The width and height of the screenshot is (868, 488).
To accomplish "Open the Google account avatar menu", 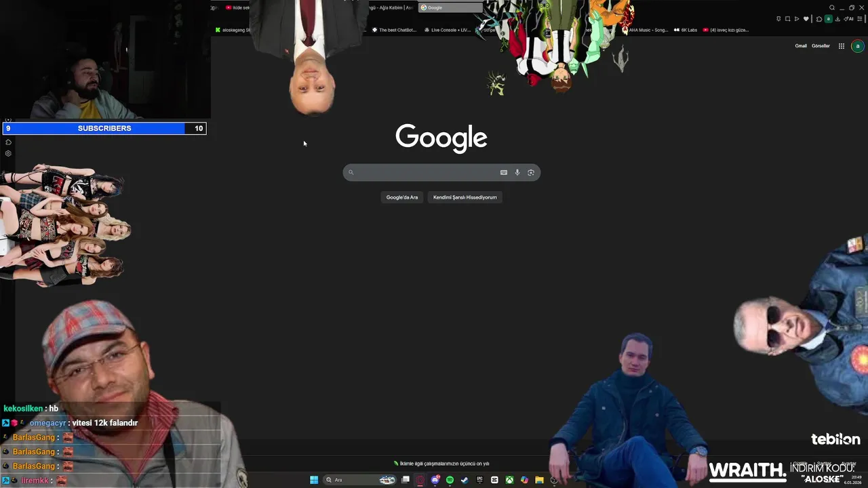I will coord(858,46).
